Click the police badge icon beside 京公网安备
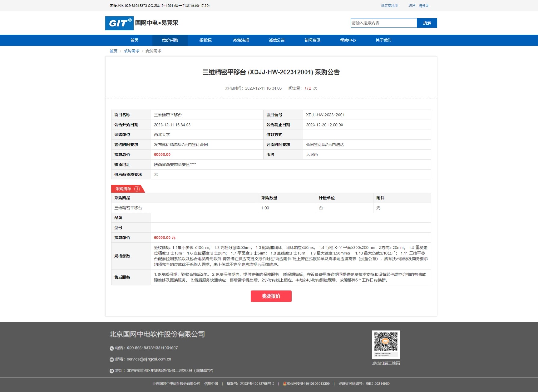The image size is (538, 392). [x=284, y=384]
